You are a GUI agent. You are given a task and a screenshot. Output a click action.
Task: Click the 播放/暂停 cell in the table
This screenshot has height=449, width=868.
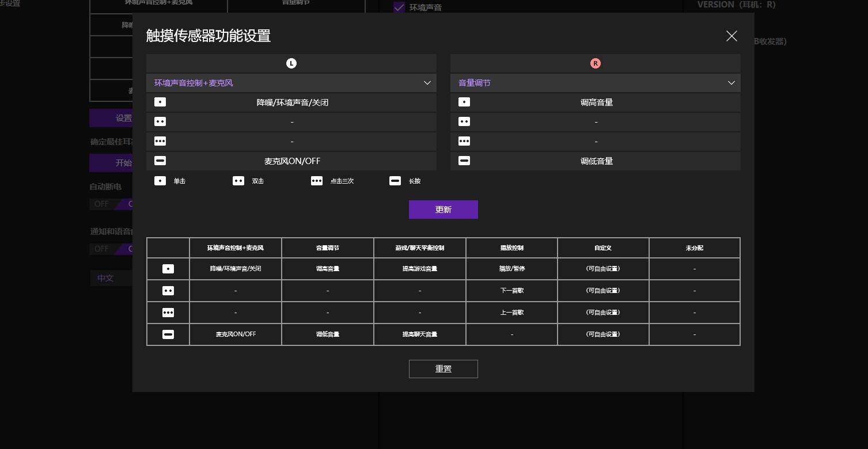click(511, 268)
